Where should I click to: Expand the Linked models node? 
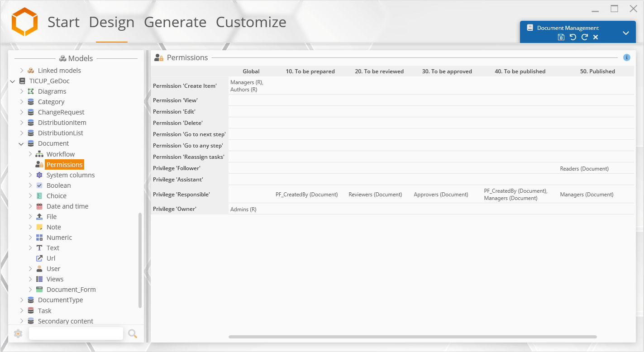coord(21,71)
